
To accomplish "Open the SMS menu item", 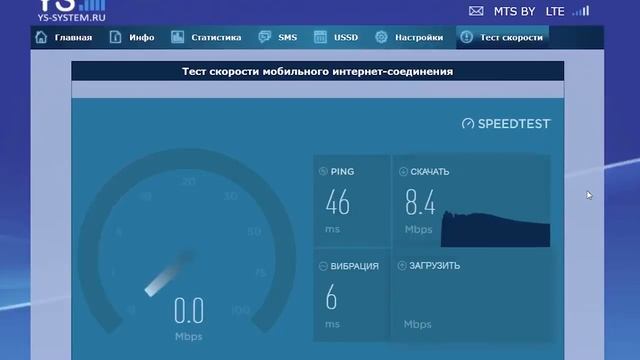I will 287,37.
